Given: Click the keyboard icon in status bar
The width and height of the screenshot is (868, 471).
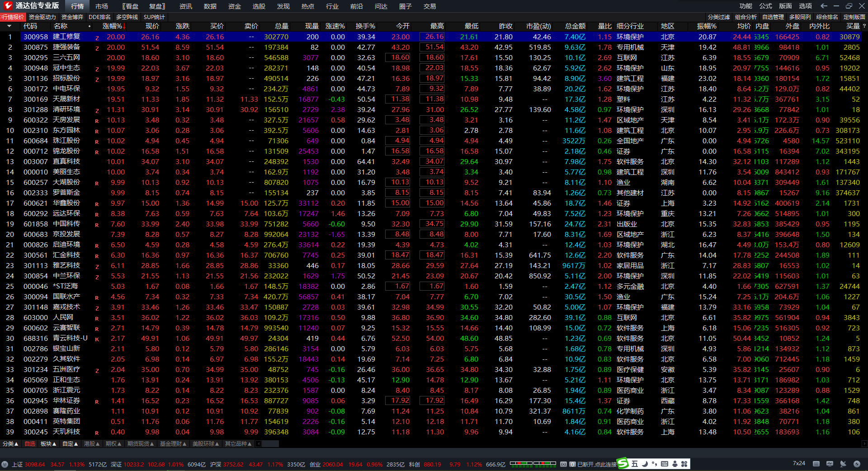Looking at the screenshot, I should click(x=816, y=464).
